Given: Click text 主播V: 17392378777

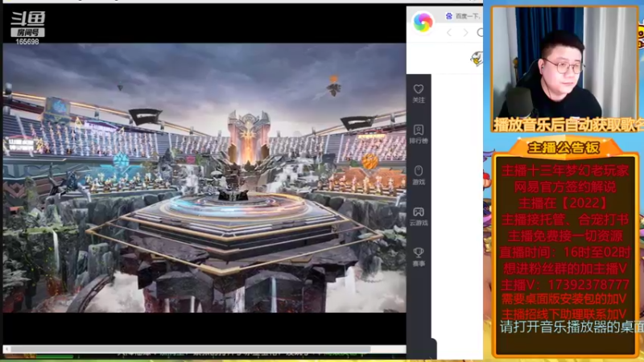Looking at the screenshot, I should pos(565,285).
